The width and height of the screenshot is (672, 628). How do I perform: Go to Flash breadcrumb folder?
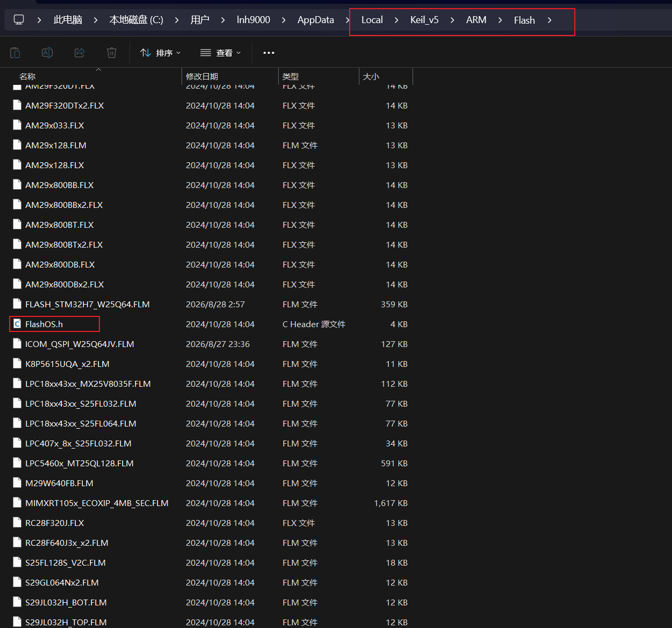pyautogui.click(x=524, y=20)
